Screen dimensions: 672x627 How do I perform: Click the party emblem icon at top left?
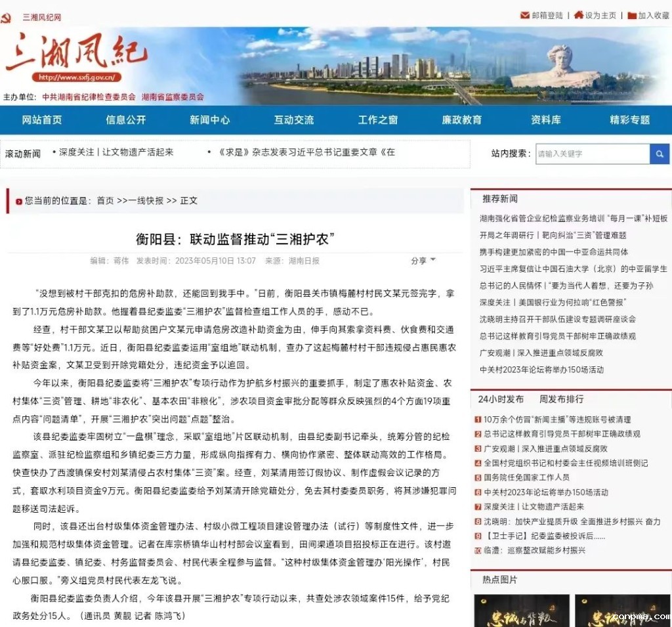pos(7,17)
